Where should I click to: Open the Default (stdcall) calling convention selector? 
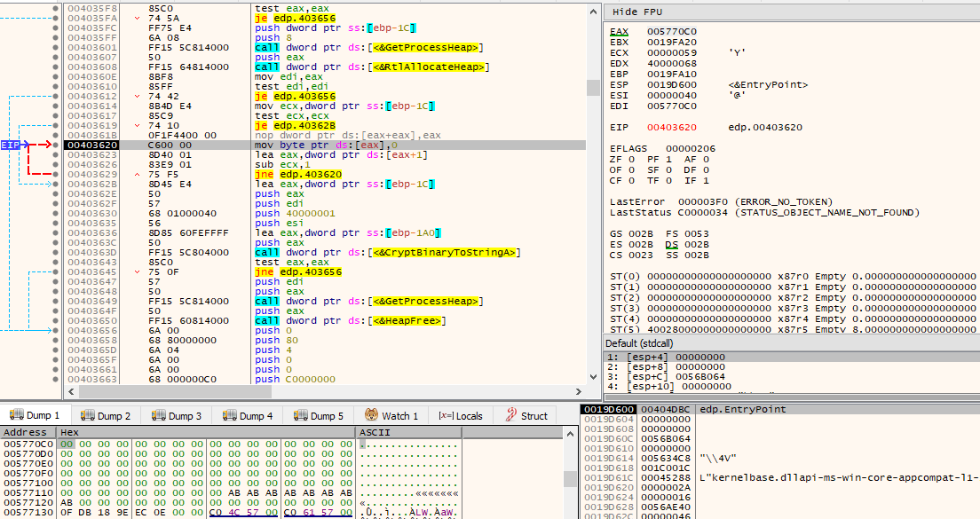pos(791,343)
